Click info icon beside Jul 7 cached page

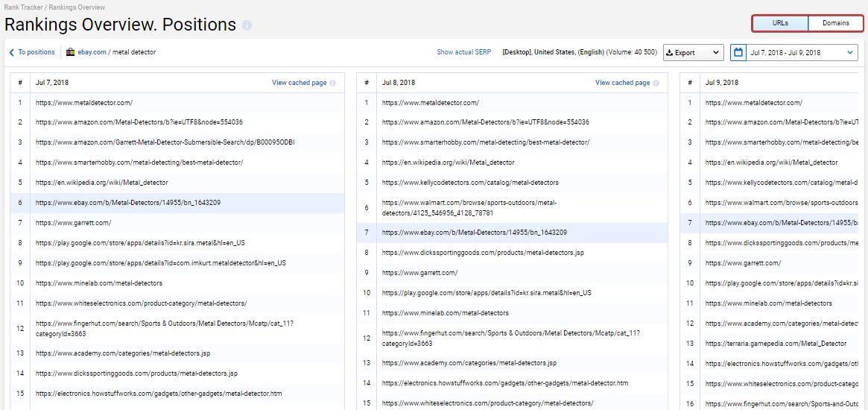click(333, 83)
